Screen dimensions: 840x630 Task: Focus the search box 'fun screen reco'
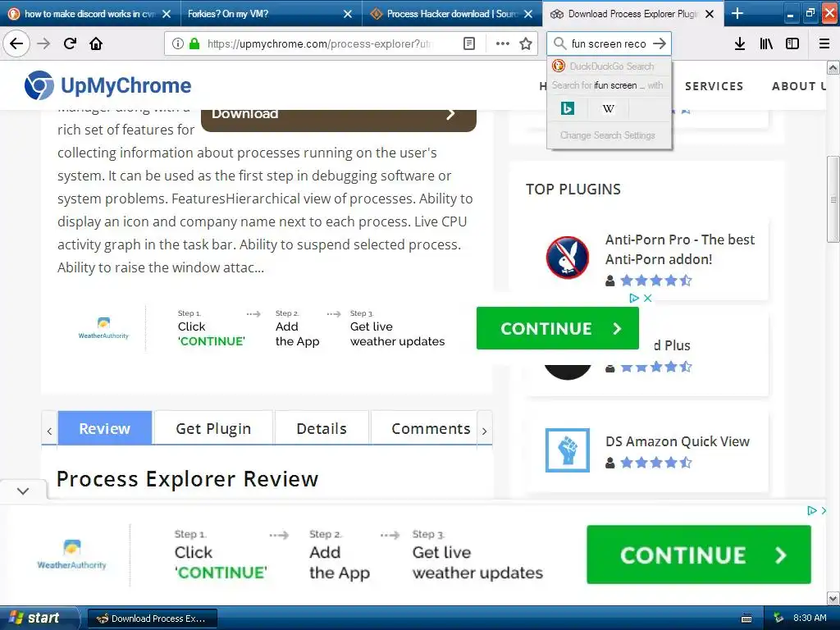[x=609, y=43]
